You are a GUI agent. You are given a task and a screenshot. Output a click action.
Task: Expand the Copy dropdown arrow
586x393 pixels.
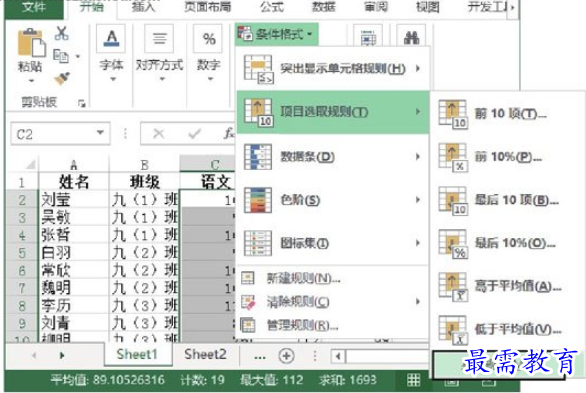(78, 57)
